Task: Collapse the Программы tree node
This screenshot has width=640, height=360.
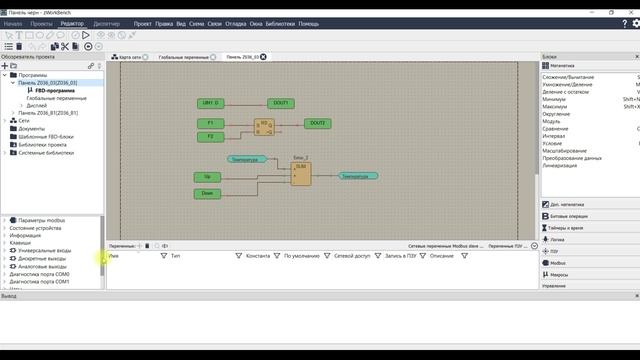Action: [x=5, y=75]
